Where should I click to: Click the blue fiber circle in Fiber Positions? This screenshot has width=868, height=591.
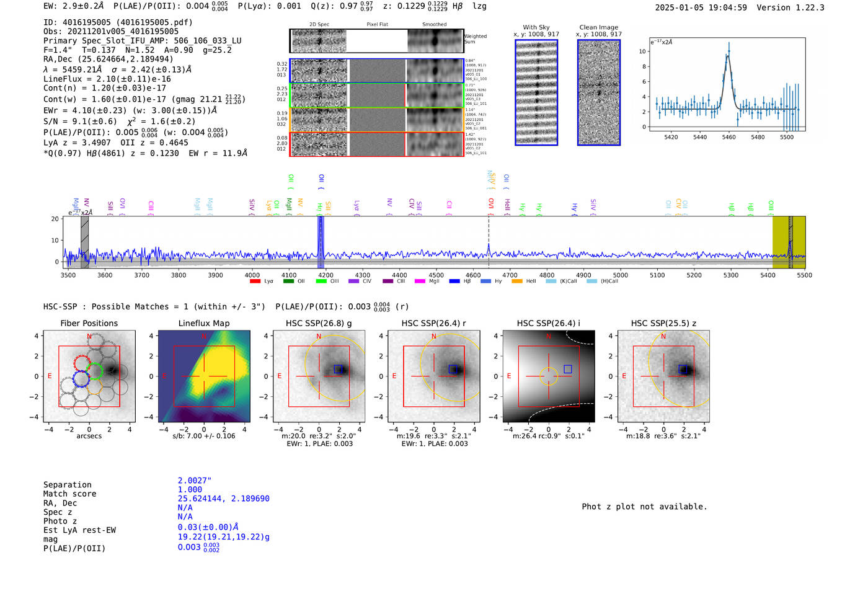pos(81,379)
